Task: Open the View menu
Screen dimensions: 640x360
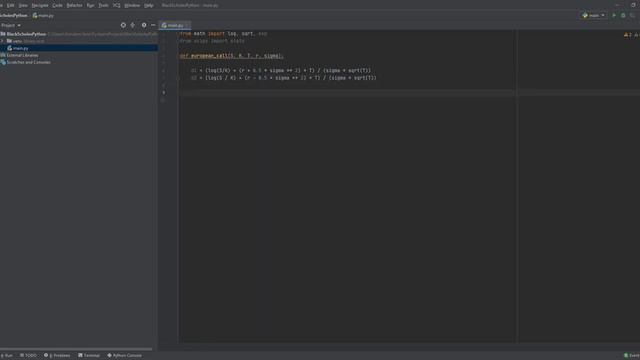Action: pos(23,5)
